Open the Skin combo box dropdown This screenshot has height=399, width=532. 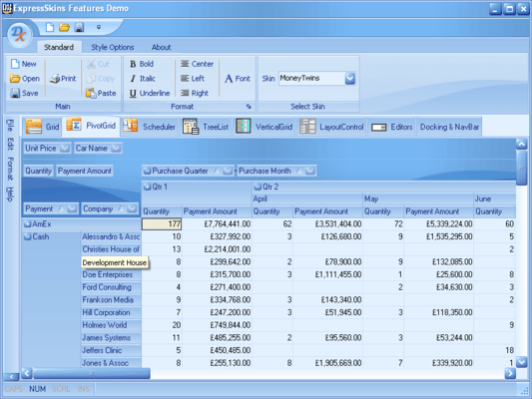[x=350, y=79]
